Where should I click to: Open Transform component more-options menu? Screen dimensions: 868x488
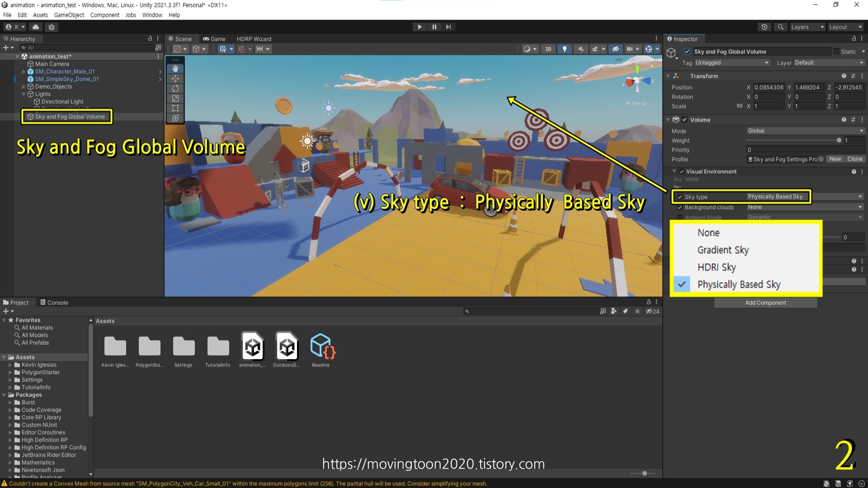(862, 76)
